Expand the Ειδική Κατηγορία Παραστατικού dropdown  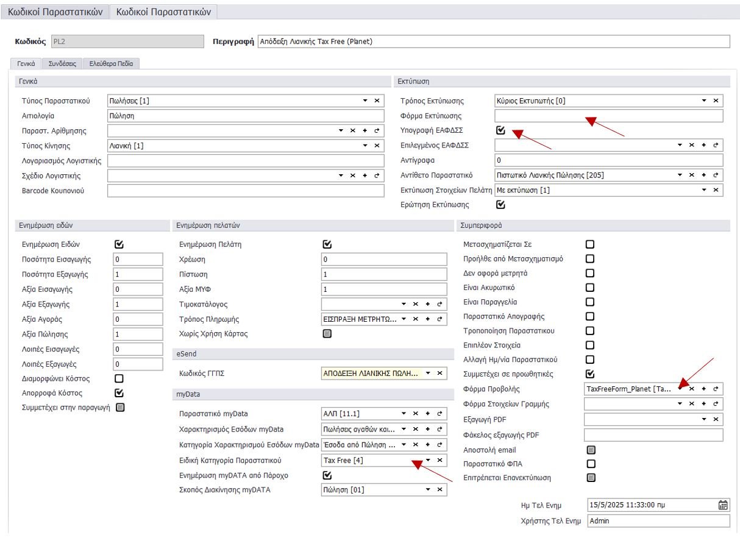pos(428,460)
